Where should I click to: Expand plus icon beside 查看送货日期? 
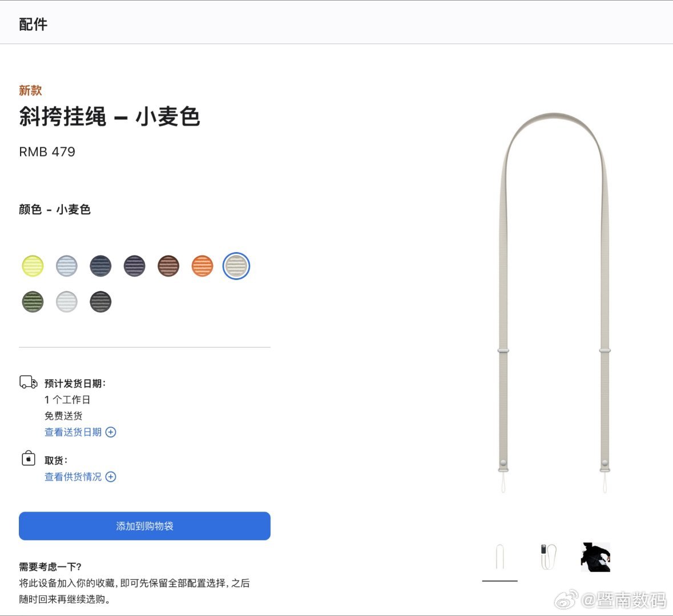point(111,432)
